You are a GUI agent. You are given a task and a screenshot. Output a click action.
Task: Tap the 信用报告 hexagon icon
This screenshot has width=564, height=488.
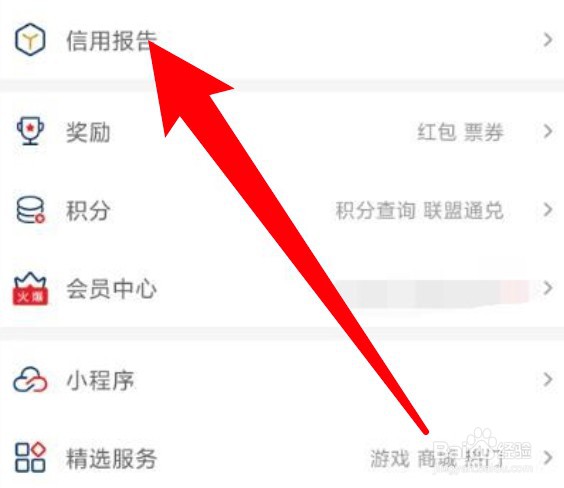point(30,40)
